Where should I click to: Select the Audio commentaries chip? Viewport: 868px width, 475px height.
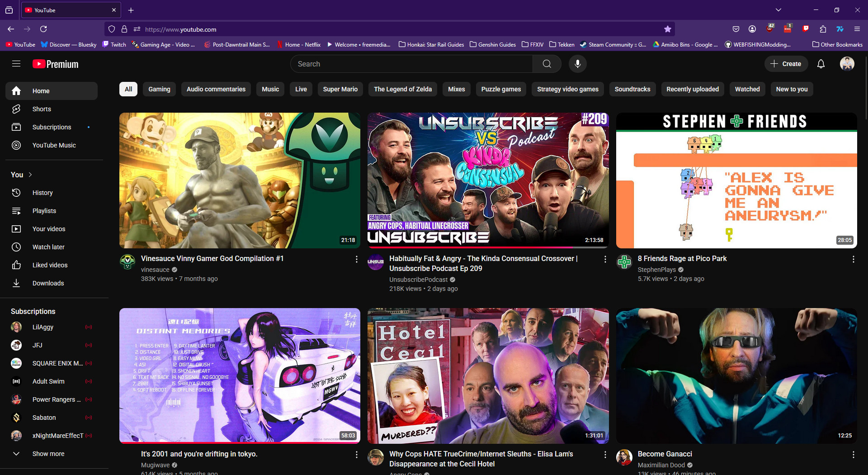tap(216, 89)
